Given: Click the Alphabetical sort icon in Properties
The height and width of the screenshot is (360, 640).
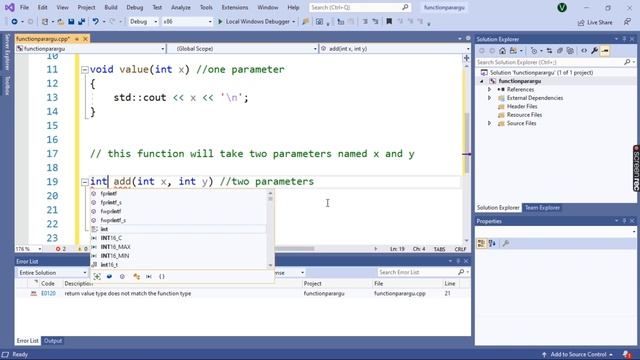Looking at the screenshot, I should point(492,243).
